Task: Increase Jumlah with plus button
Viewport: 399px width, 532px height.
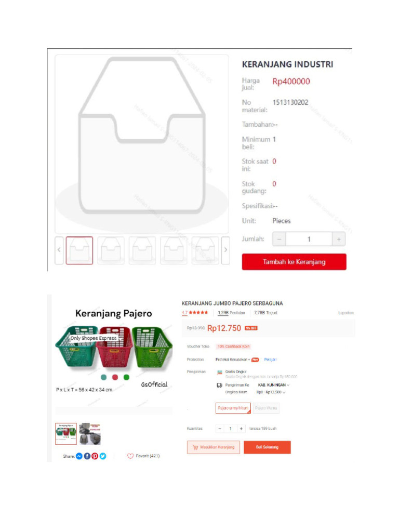Action: tap(339, 239)
